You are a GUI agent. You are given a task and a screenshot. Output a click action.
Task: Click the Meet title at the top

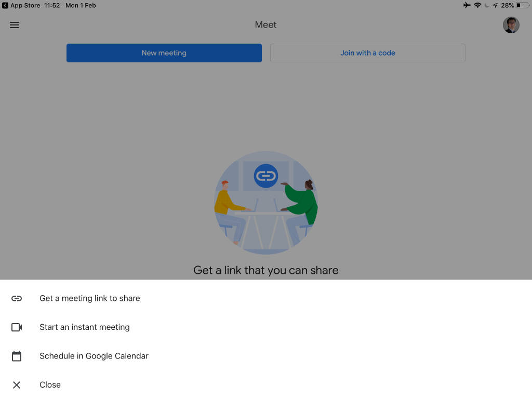265,24
